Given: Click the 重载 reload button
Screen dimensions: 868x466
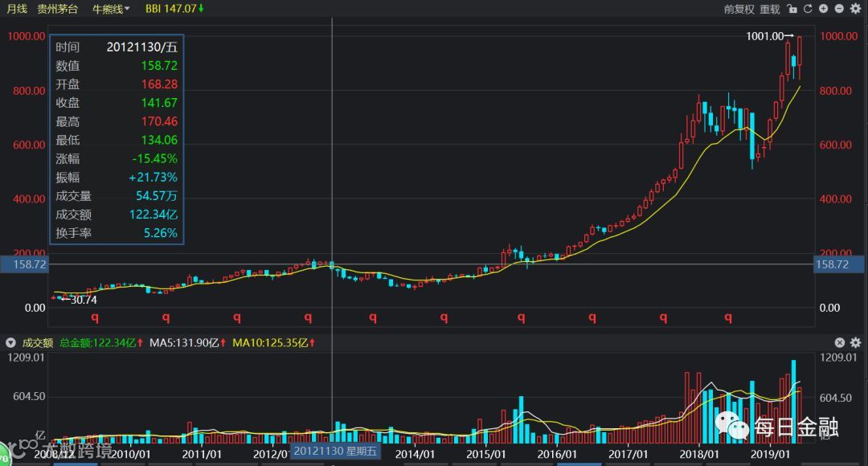Looking at the screenshot, I should [769, 10].
